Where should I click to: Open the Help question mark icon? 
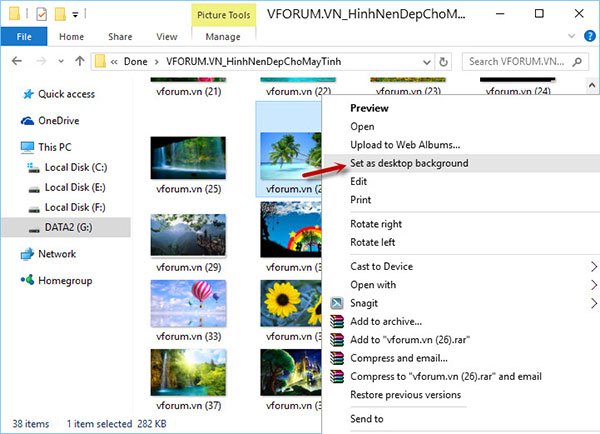tap(590, 36)
